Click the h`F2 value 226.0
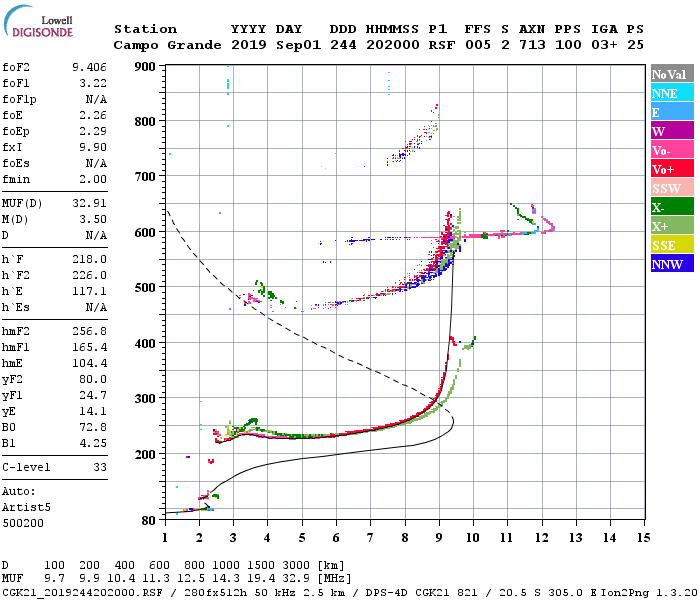Viewport: 700px width, 600px height. point(89,275)
